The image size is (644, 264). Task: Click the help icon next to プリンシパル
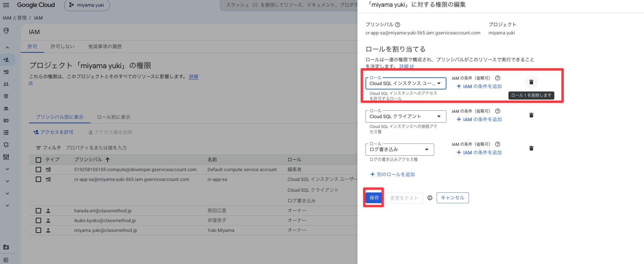point(398,25)
